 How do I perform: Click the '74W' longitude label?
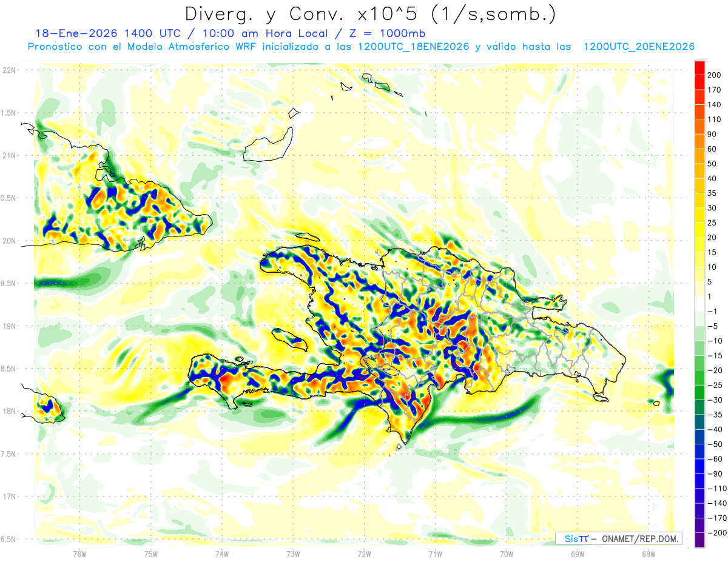pos(222,554)
